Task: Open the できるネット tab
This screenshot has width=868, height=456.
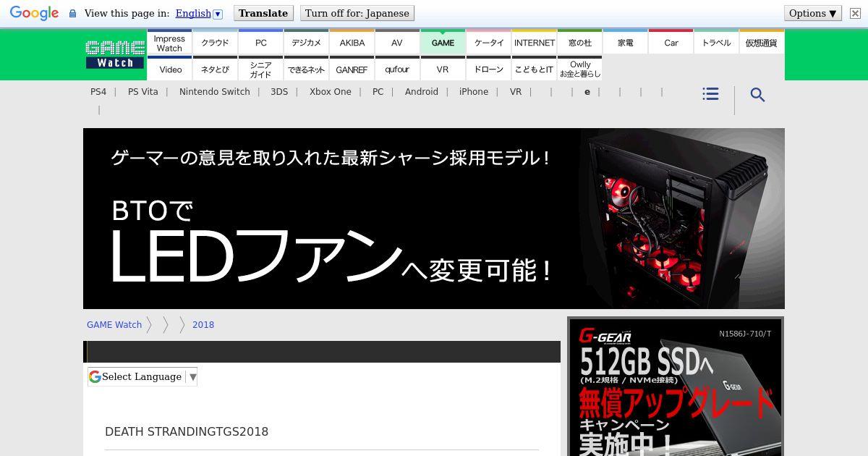Action: pos(306,69)
